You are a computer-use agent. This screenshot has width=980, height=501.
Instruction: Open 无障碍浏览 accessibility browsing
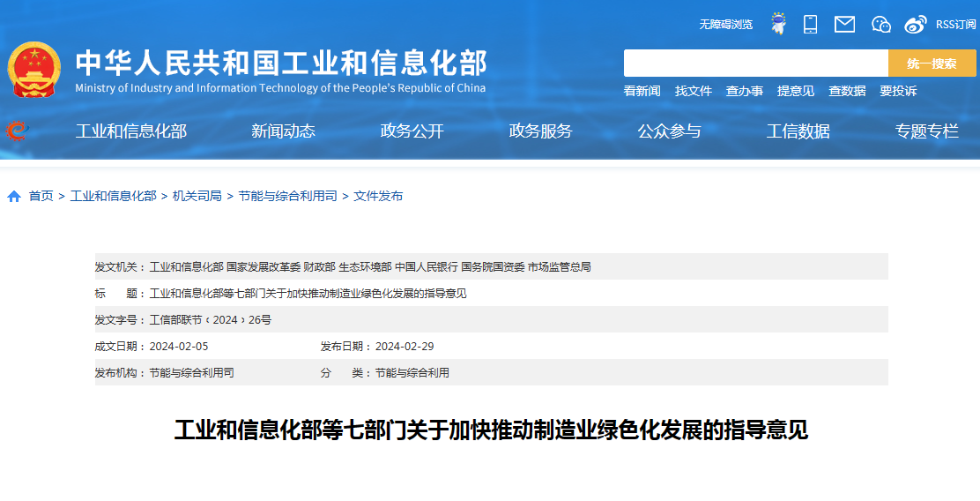pos(725,25)
